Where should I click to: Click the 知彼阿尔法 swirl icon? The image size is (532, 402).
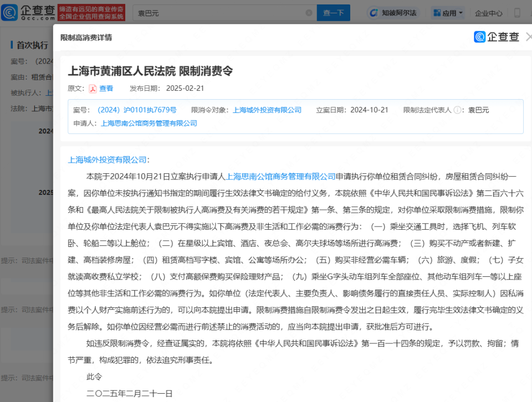click(374, 13)
